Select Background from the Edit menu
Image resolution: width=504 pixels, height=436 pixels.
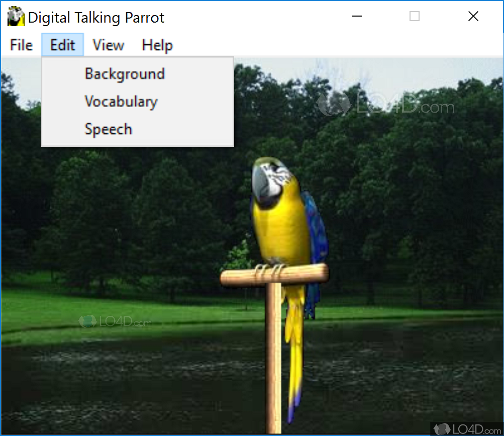click(x=125, y=74)
